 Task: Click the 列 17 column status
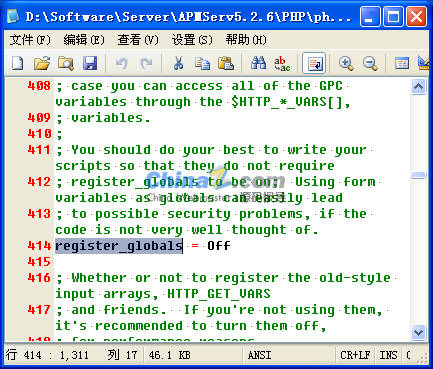click(x=122, y=355)
